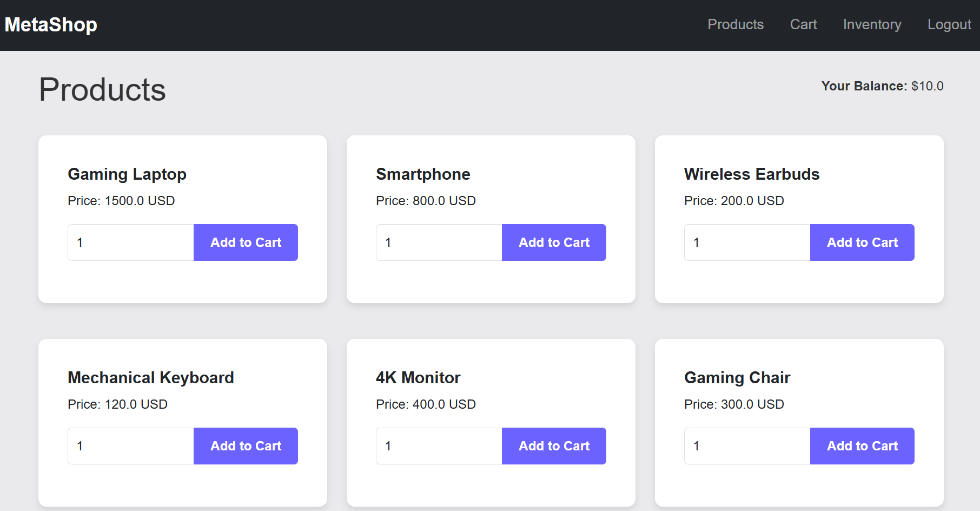Focus the Gaming Chair quantity field

747,446
